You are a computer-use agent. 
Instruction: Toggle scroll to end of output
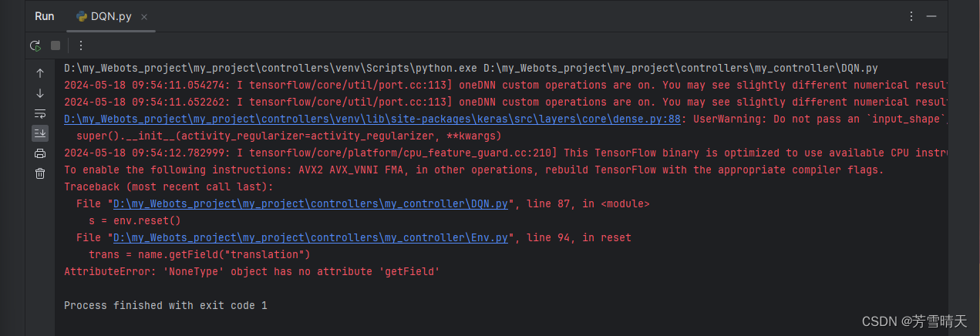40,133
